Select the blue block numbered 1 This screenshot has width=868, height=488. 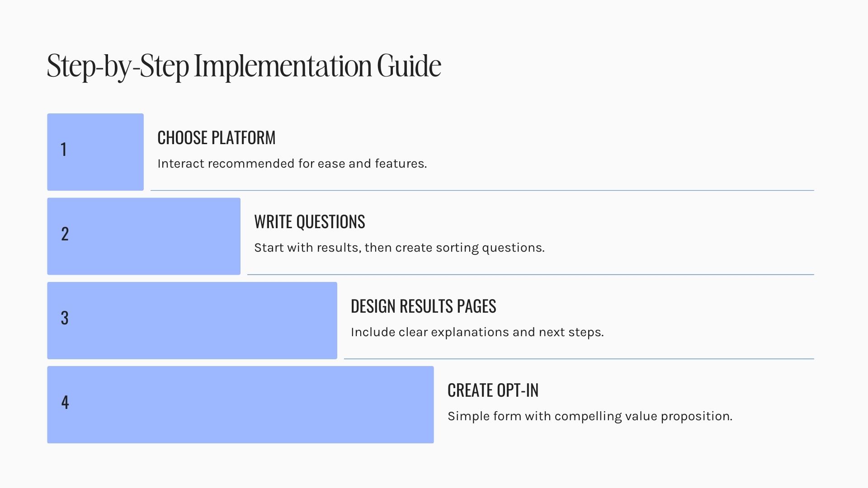(x=95, y=152)
